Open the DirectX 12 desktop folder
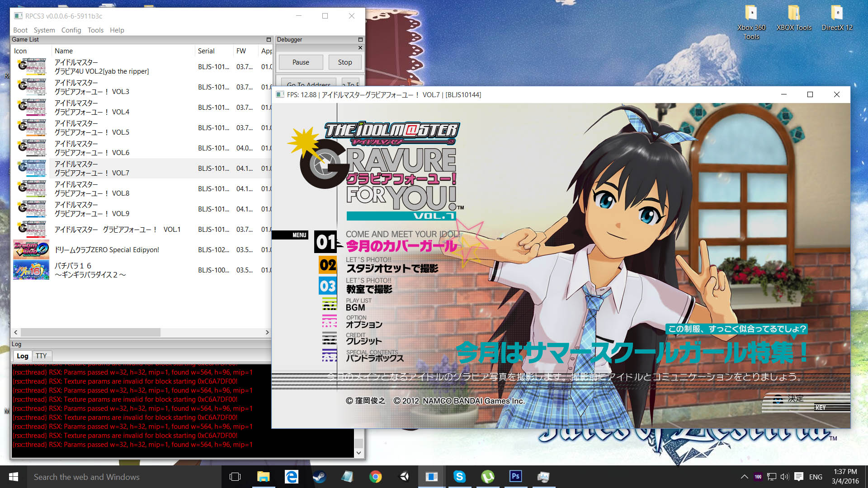Image resolution: width=868 pixels, height=488 pixels. point(837,18)
